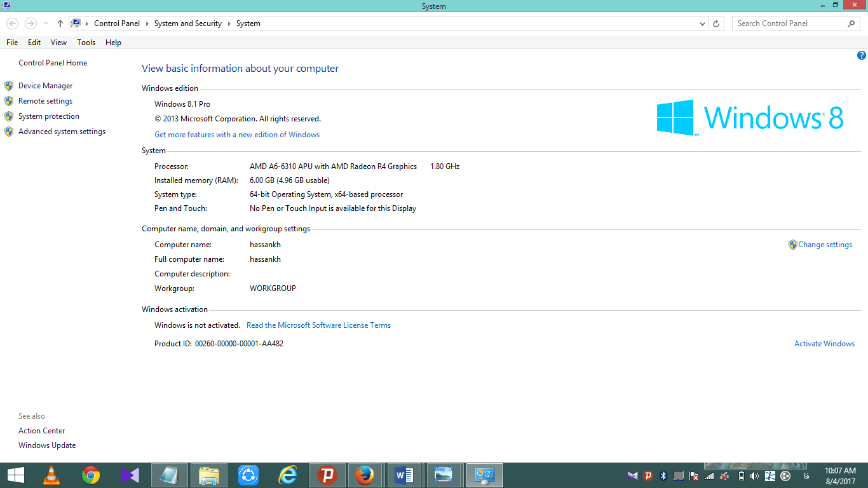Viewport: 868px width, 488px height.
Task: Switch to Psiphon in the taskbar
Action: (x=327, y=475)
